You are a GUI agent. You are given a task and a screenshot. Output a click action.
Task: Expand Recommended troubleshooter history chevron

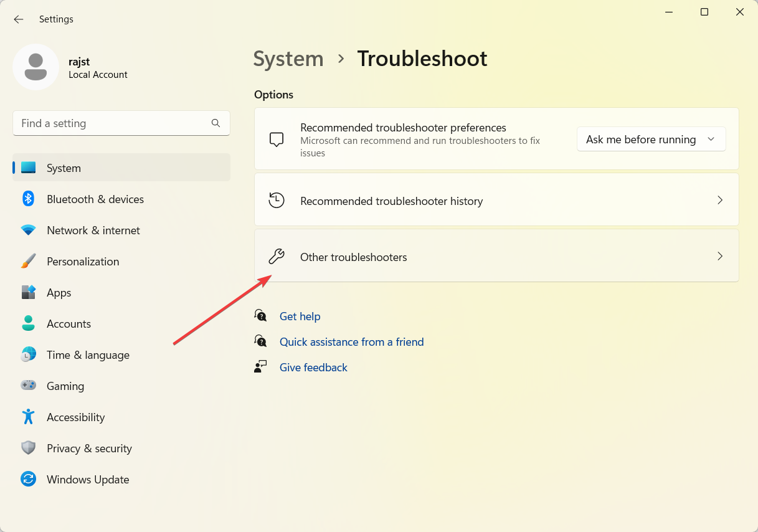point(719,201)
